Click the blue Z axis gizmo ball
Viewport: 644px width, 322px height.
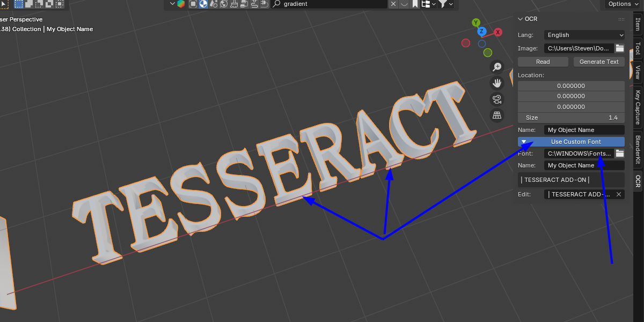(482, 32)
